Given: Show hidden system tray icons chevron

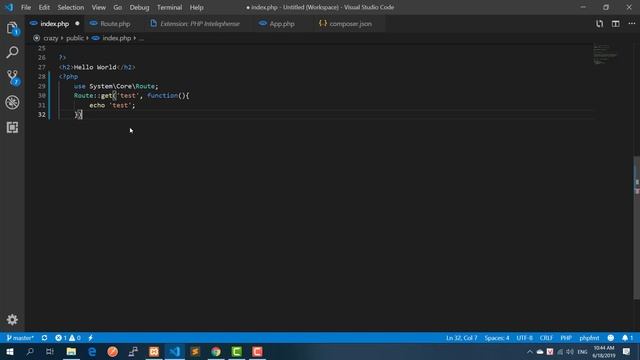Looking at the screenshot, I should pos(530,351).
